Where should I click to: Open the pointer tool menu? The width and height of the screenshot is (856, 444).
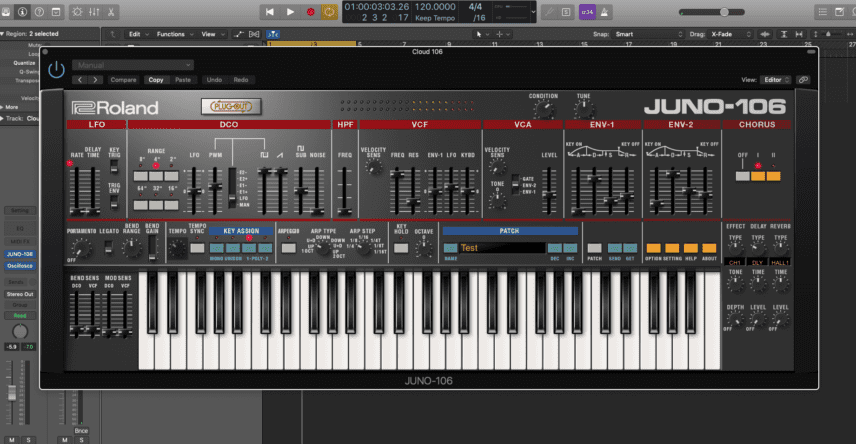pos(482,34)
